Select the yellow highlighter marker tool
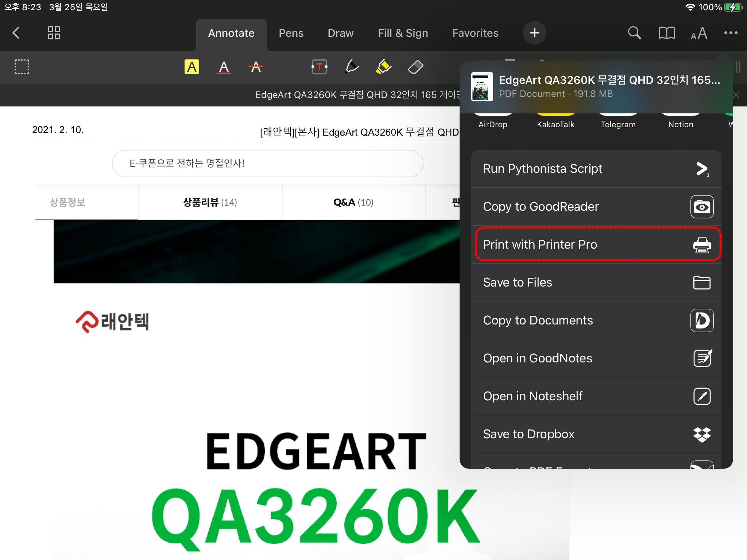This screenshot has height=560, width=747. (383, 67)
